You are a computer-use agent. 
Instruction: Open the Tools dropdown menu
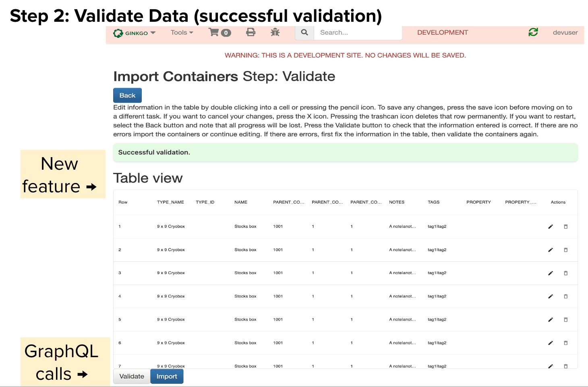(x=182, y=33)
